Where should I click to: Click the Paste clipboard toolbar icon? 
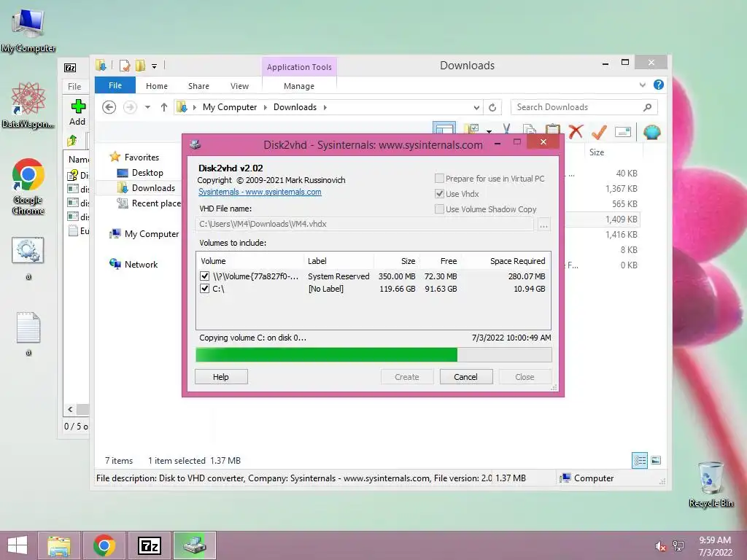click(x=552, y=131)
